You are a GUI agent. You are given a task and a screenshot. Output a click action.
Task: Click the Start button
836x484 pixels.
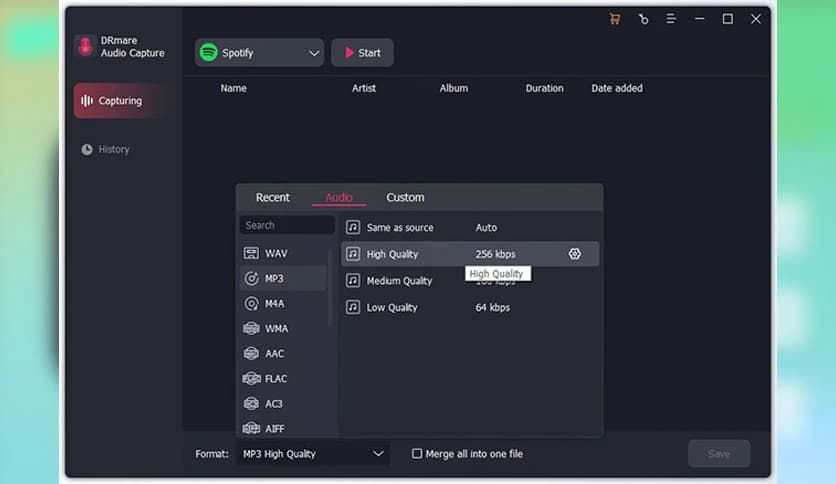pos(362,52)
